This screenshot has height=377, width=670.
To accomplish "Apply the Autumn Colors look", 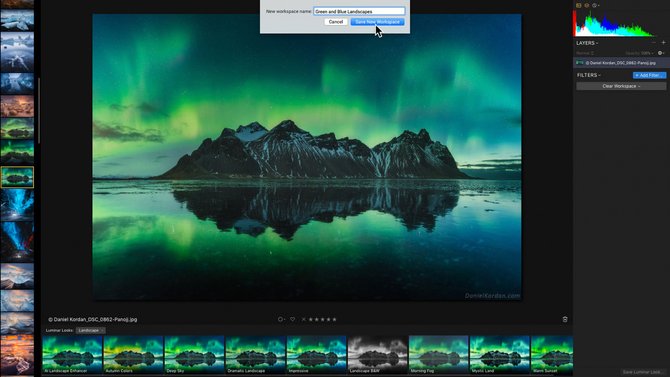I will tap(133, 355).
